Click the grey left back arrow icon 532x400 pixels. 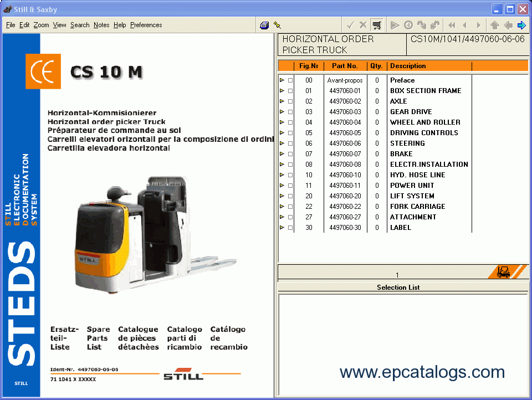[x=508, y=25]
